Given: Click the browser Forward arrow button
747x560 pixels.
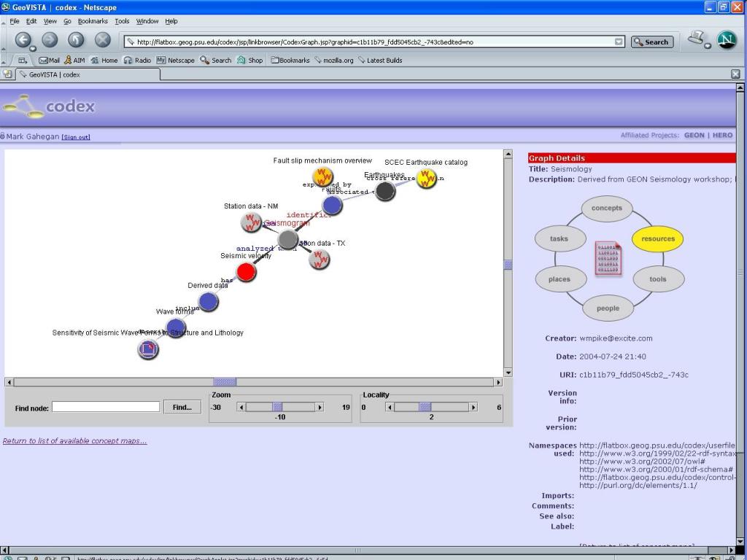Looking at the screenshot, I should tap(50, 40).
